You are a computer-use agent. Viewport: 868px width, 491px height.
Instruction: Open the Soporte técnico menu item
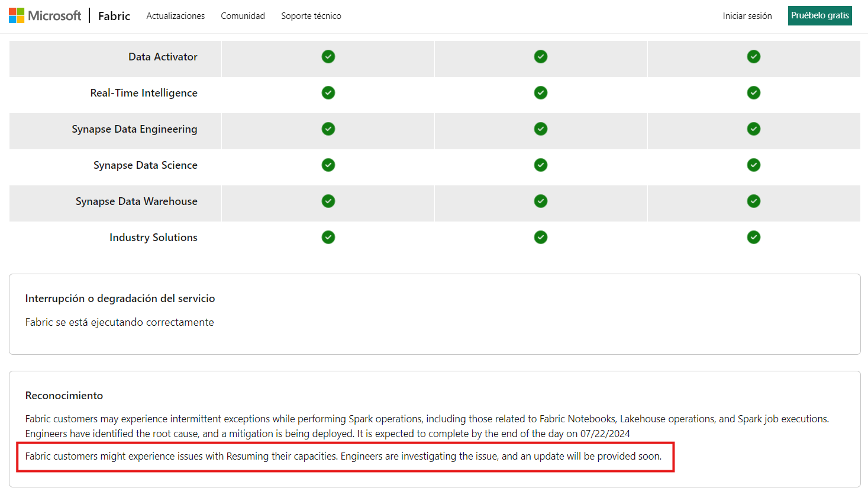tap(311, 16)
